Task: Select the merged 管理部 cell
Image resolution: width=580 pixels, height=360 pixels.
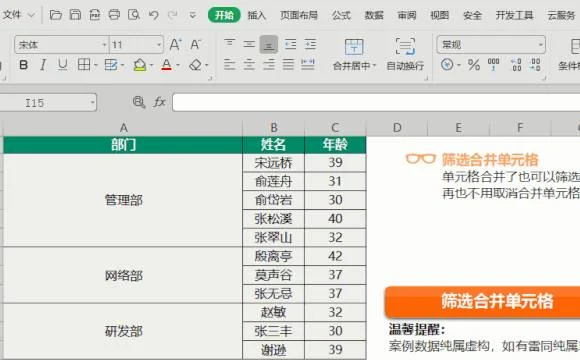Action: click(x=123, y=200)
